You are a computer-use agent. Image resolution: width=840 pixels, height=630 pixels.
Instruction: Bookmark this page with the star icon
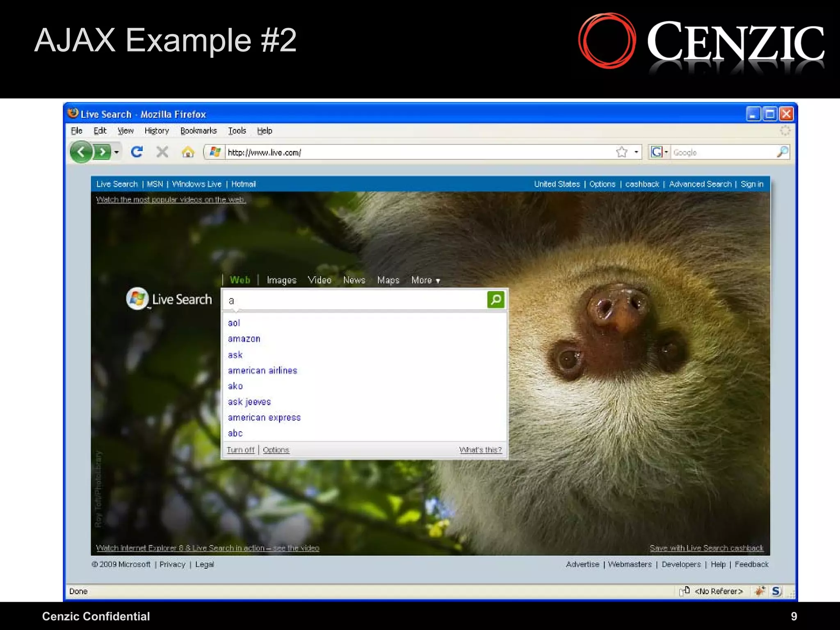[622, 152]
